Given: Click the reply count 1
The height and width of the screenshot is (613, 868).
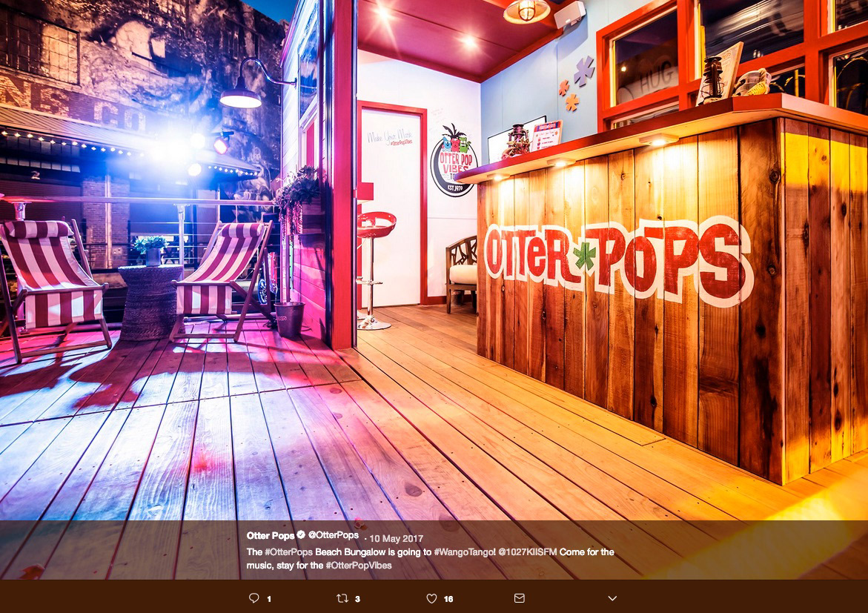Looking at the screenshot, I should [269, 599].
